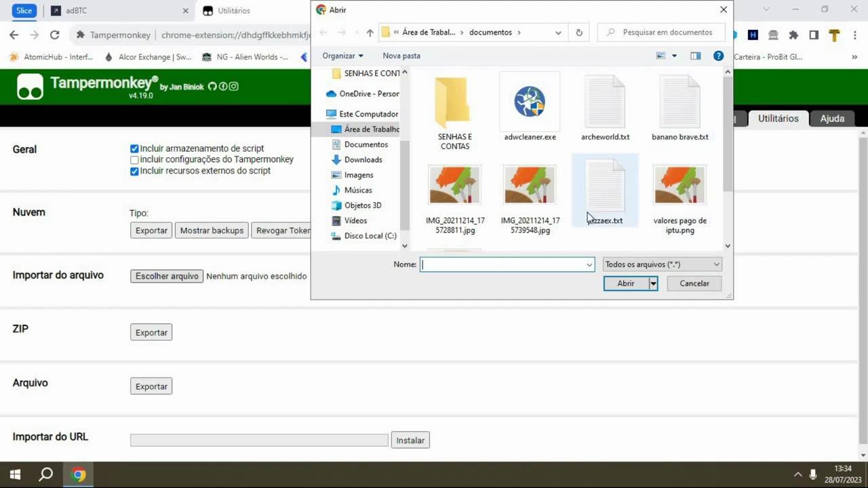The image size is (868, 488).
Task: Click documentos in the address breadcrumb
Action: 490,33
